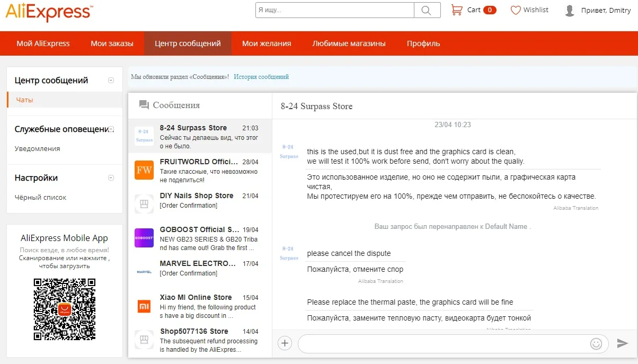
Task: Click the 'Ваш запрос был перенаправлен' notice
Action: (453, 227)
